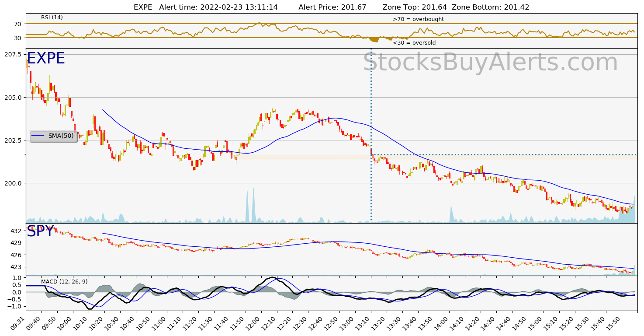This screenshot has height=336, width=644.
Task: Click the Zone Top: 201.64 text
Action: pos(415,7)
